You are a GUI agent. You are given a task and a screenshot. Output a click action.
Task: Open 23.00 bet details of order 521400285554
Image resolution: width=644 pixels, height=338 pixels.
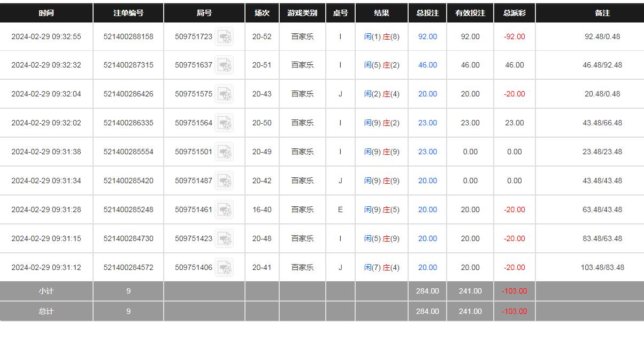click(427, 152)
